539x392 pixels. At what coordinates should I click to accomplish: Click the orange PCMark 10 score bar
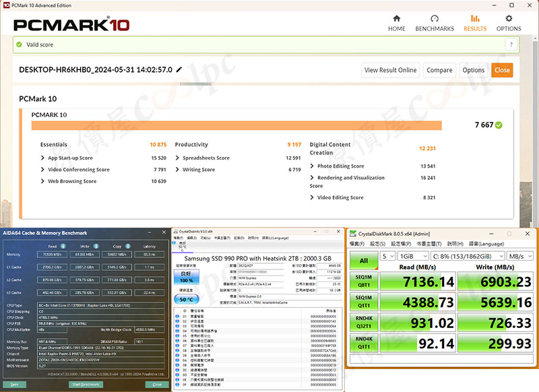click(x=236, y=125)
